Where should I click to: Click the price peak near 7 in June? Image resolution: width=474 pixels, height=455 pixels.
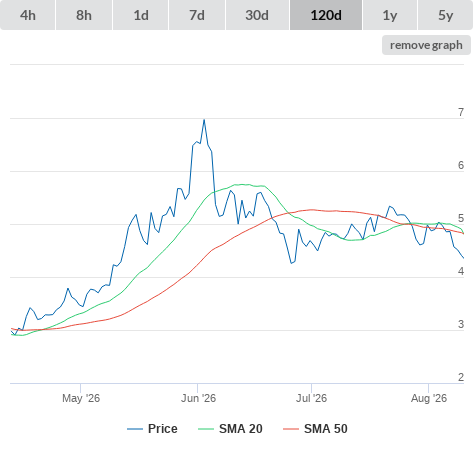(204, 120)
